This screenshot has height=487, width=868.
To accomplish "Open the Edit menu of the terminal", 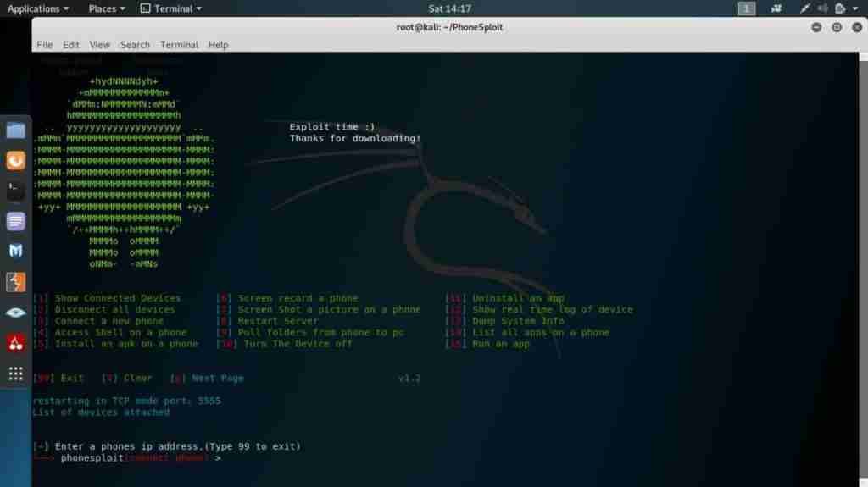I will click(x=71, y=45).
